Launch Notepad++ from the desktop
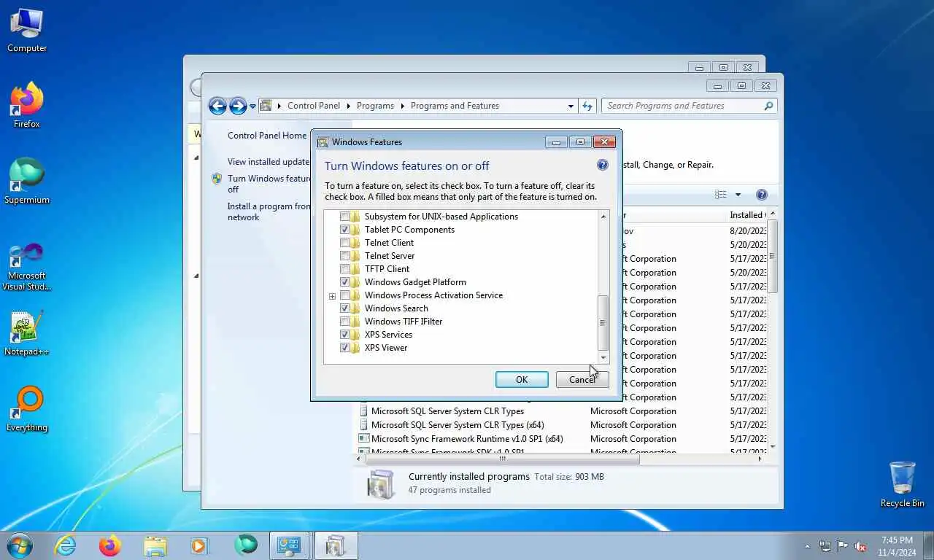Screen dimensions: 934x560 (27, 333)
